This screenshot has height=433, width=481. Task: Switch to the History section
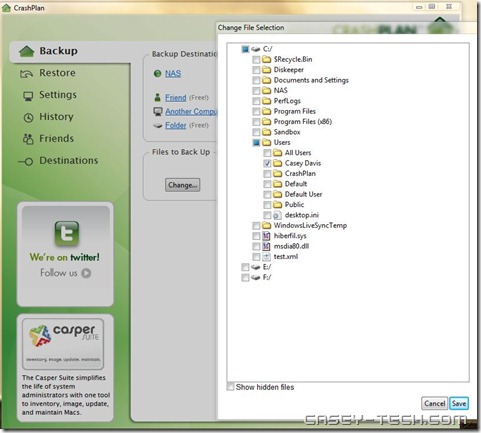[x=56, y=117]
